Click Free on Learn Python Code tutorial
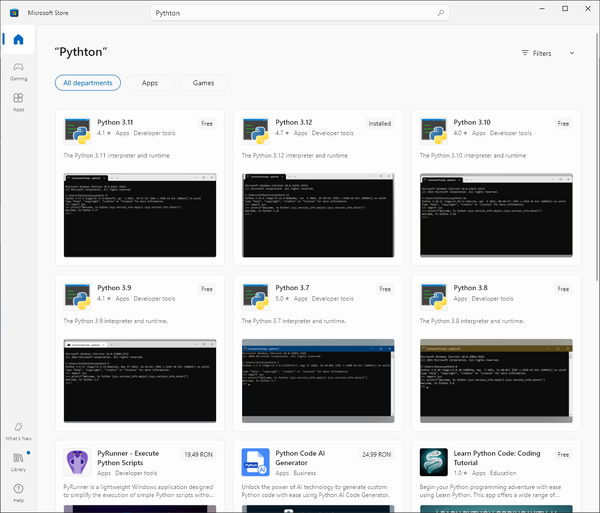 (x=563, y=454)
